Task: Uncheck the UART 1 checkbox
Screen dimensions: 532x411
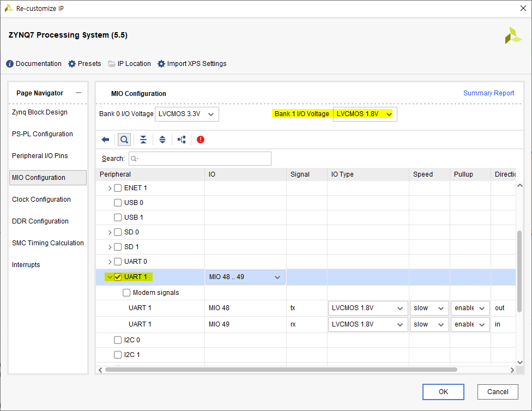Action: pyautogui.click(x=118, y=277)
